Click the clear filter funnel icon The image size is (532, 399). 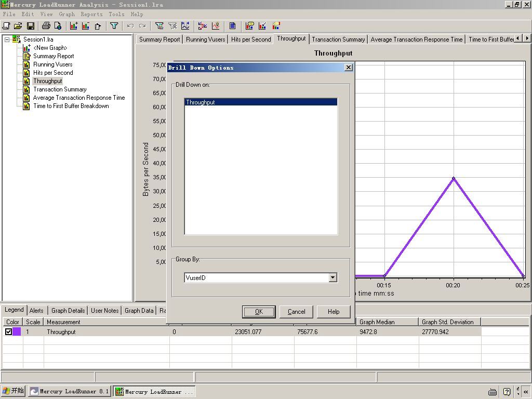(172, 26)
